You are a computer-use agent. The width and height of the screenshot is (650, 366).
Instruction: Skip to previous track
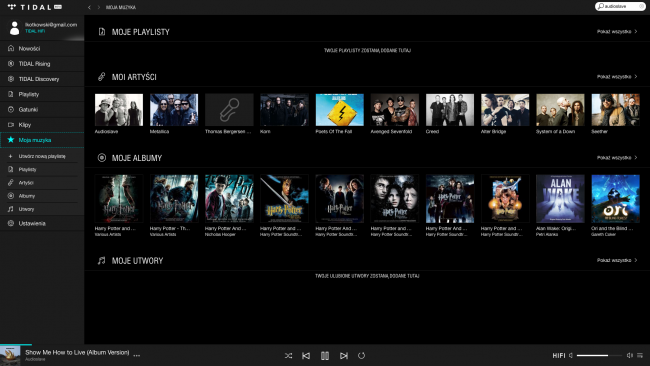pyautogui.click(x=306, y=356)
